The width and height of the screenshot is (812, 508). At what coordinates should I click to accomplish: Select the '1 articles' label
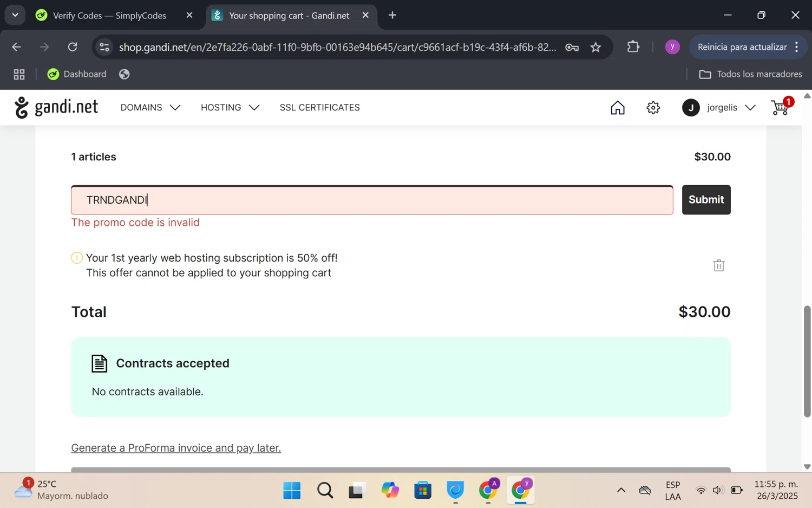point(94,157)
